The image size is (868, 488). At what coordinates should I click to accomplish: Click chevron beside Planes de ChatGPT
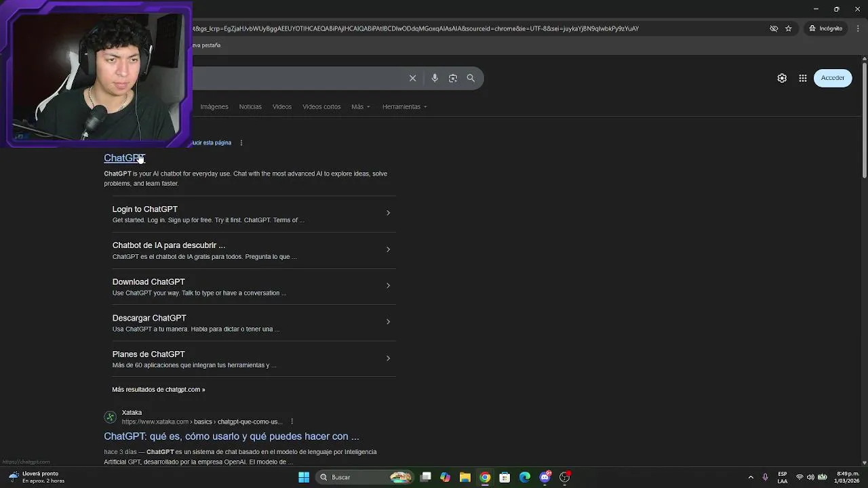(388, 358)
